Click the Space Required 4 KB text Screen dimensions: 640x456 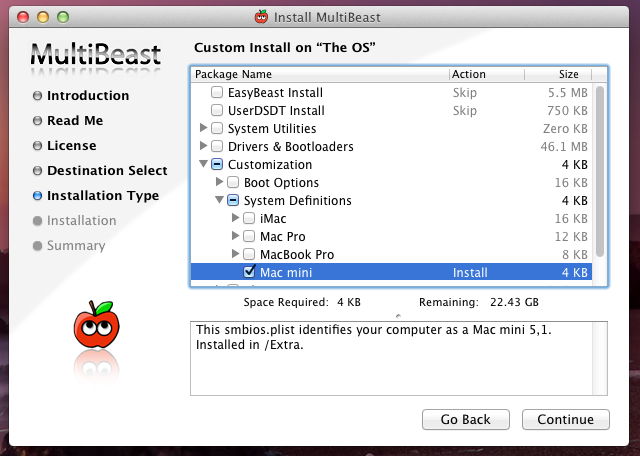pyautogui.click(x=302, y=302)
